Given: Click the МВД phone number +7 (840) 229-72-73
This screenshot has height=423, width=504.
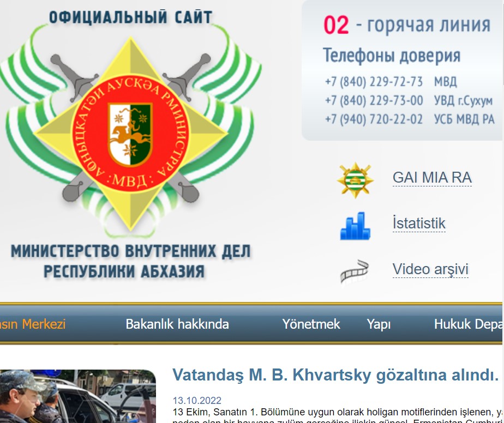Looking at the screenshot, I should (374, 82).
